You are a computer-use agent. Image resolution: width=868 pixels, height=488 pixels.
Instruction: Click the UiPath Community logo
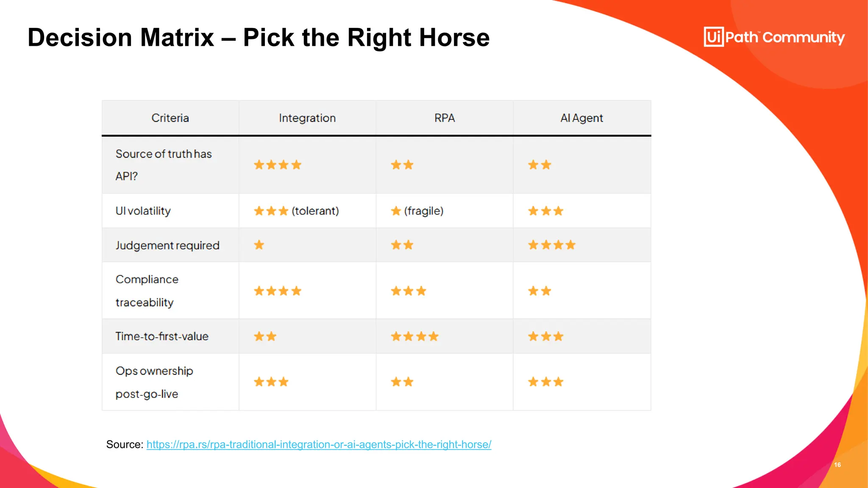(774, 37)
